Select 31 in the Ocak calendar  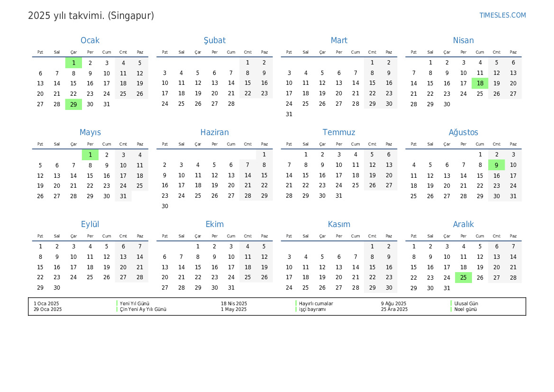click(107, 104)
